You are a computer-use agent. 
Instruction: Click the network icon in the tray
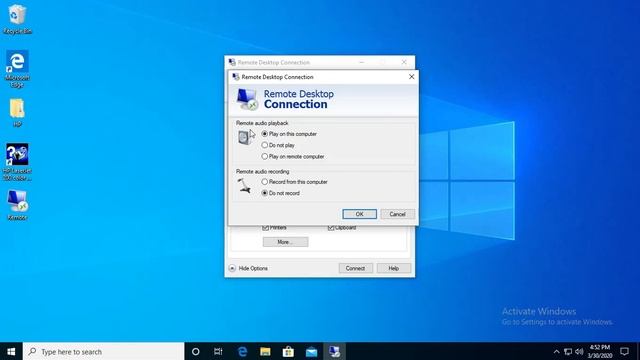coord(568,351)
